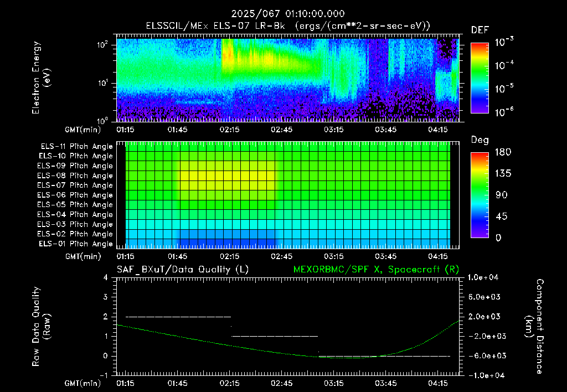Select the ELS-09 Pitch Angle row label
The width and height of the screenshot is (567, 392).
click(x=75, y=166)
